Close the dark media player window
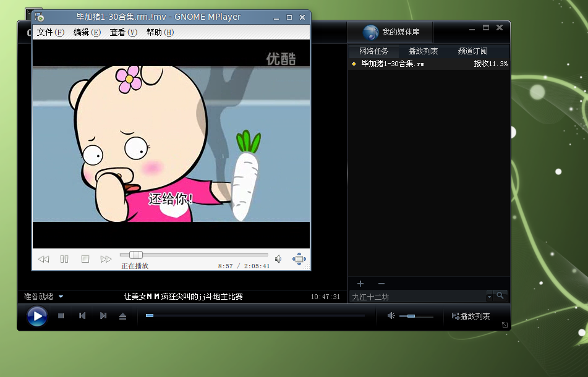This screenshot has height=377, width=588. [500, 28]
